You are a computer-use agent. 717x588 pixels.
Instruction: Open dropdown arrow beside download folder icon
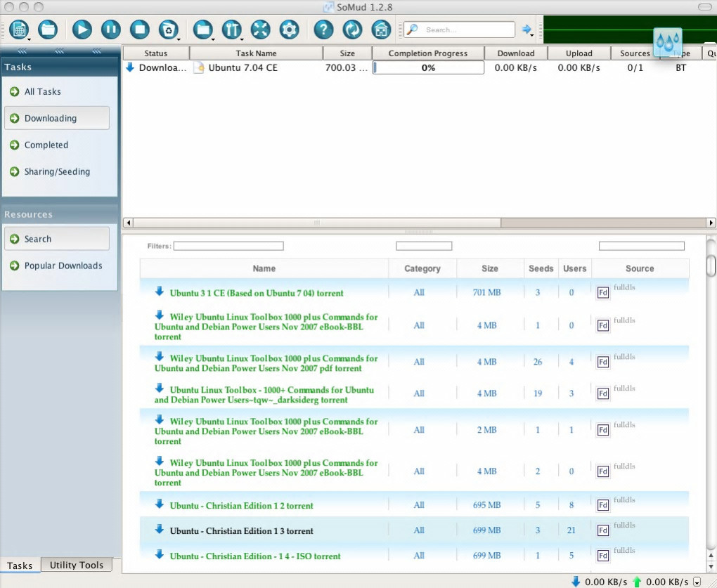213,40
